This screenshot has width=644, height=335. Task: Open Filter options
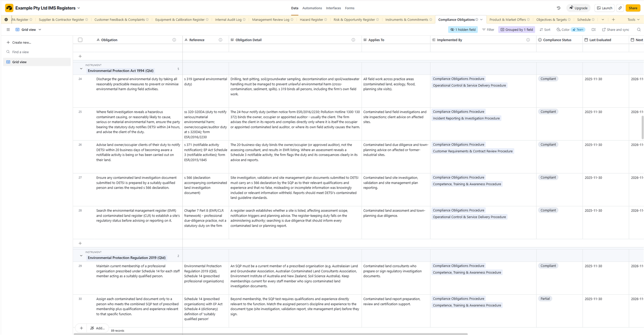tap(488, 30)
